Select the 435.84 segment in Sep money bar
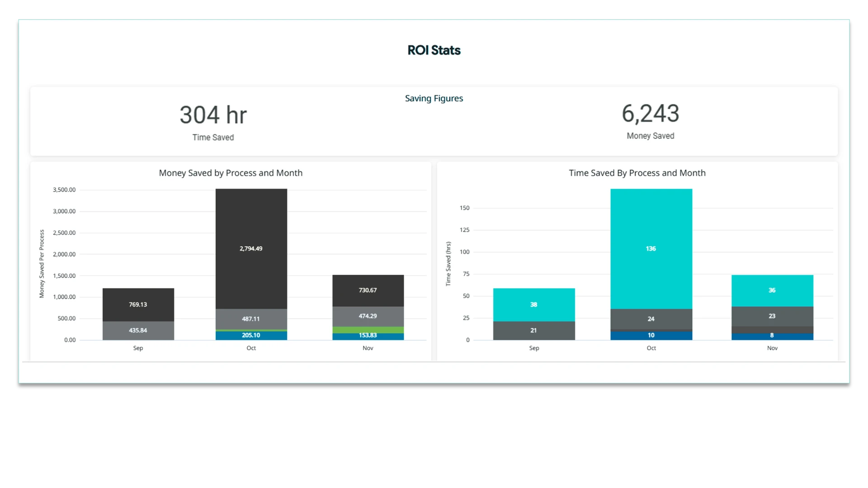Image resolution: width=868 pixels, height=488 pixels. pyautogui.click(x=138, y=331)
